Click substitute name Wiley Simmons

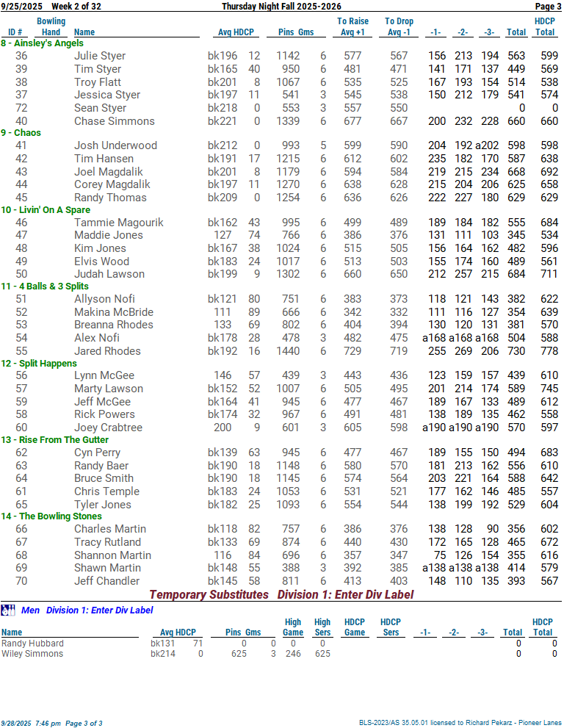pyautogui.click(x=32, y=654)
